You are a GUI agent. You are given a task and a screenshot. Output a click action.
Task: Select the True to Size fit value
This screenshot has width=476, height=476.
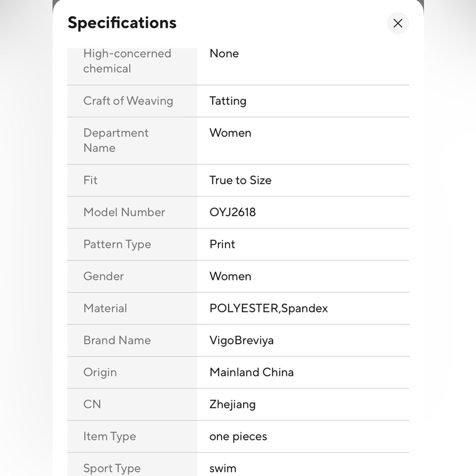click(x=240, y=180)
